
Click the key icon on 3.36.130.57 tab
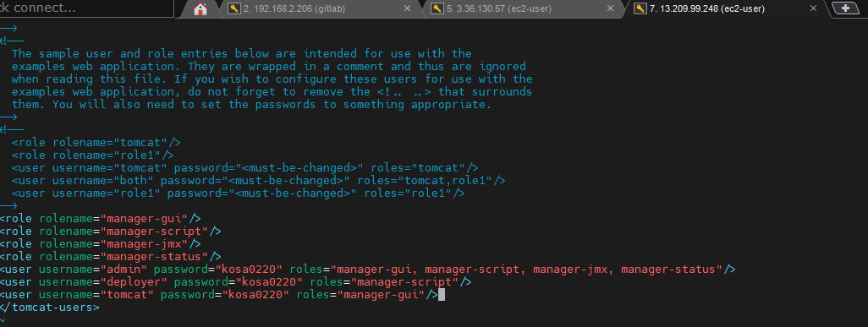(437, 8)
